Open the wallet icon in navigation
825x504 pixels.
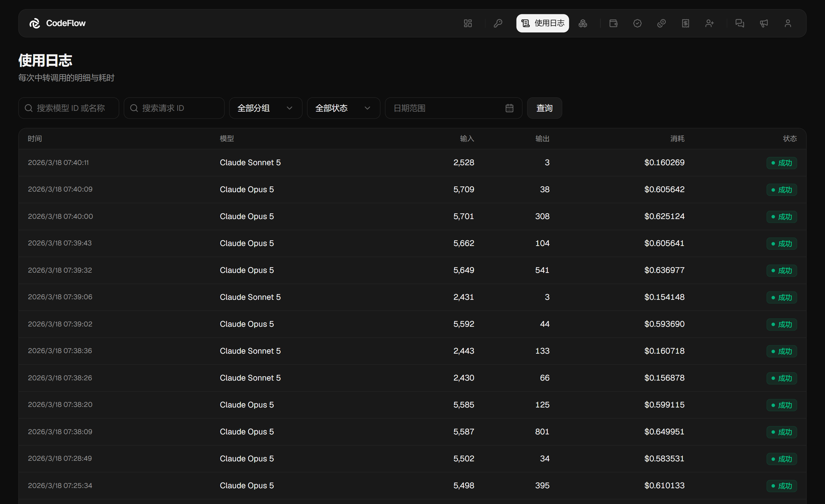click(x=613, y=23)
